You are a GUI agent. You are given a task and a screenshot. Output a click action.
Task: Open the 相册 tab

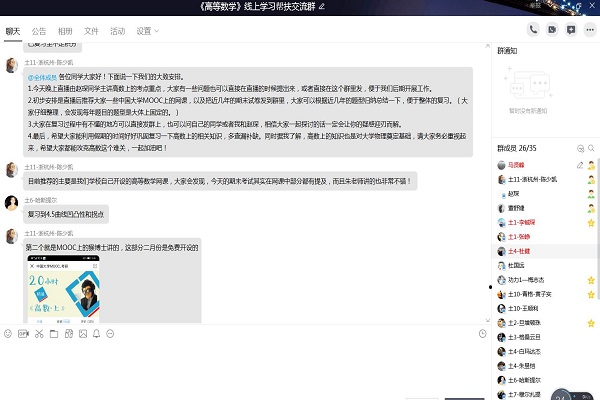click(x=65, y=31)
